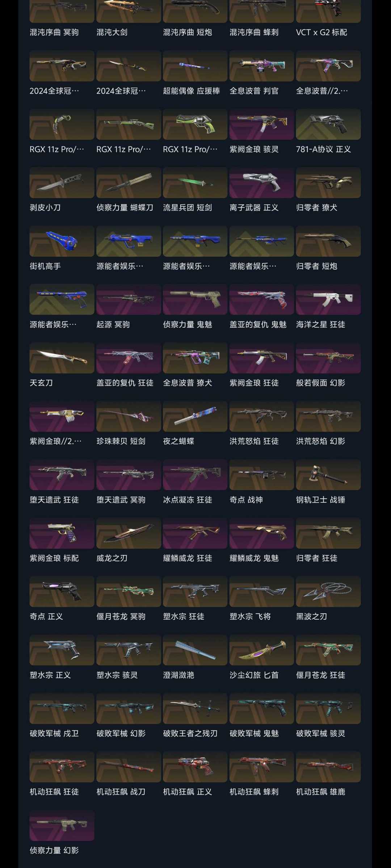Image resolution: width=391 pixels, height=868 pixels.
Task: Open the VCT x G2 标配 skin
Action: (328, 11)
